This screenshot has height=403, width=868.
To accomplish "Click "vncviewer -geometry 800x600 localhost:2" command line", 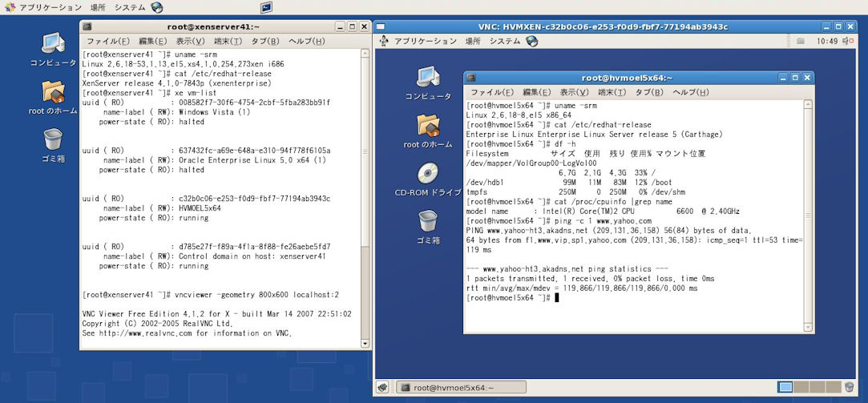I will [256, 295].
